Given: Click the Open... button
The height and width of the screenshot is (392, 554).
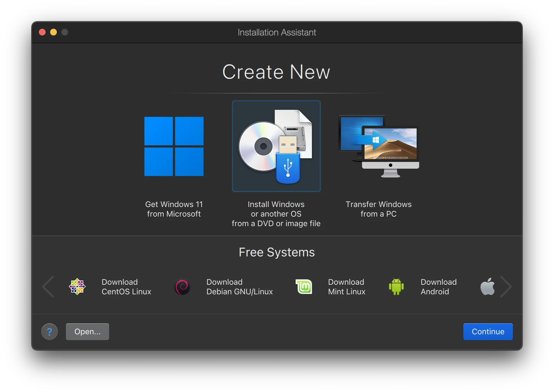Looking at the screenshot, I should (x=88, y=332).
